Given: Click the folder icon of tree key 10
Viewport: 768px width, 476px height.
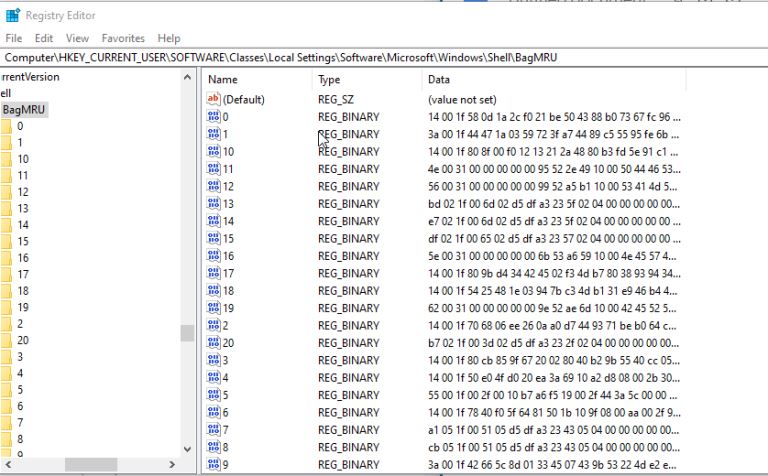Looking at the screenshot, I should (6, 159).
